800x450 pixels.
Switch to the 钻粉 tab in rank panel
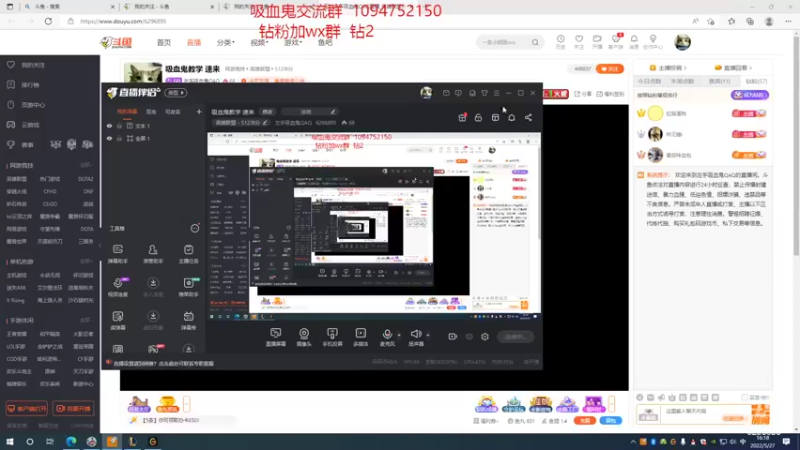pos(756,81)
